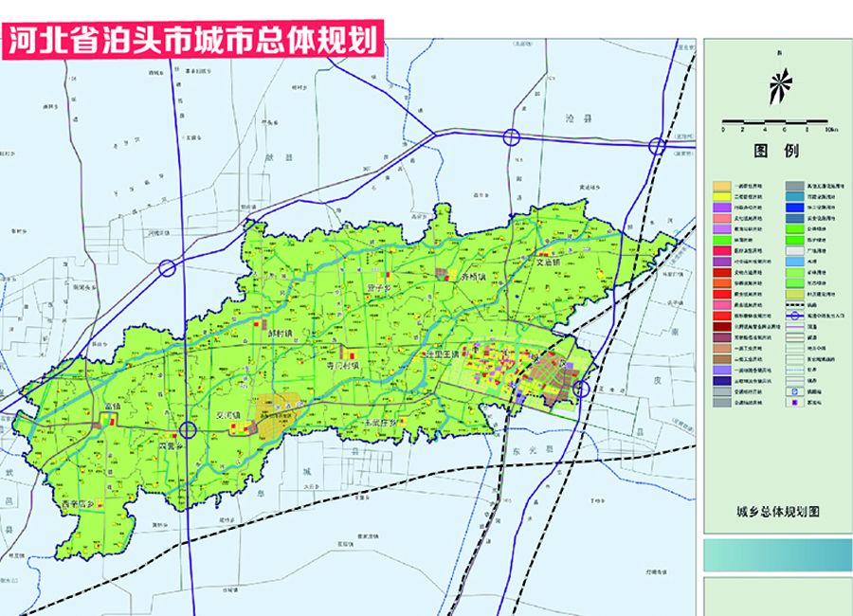Click the interchange circle at the map's top-right corner

(x=657, y=146)
